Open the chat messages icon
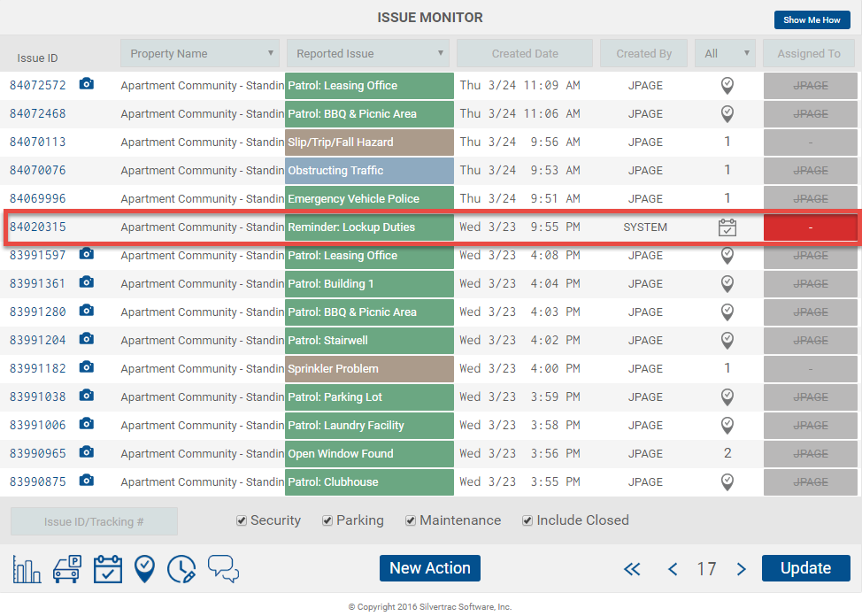Screen dimensions: 862x616 (223, 568)
